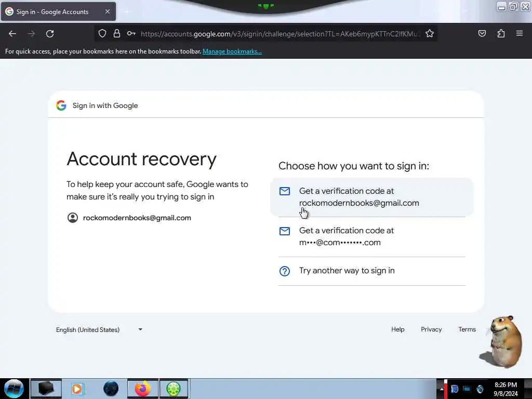
Task: Open the Extensions puzzle icon
Action: [x=501, y=33]
